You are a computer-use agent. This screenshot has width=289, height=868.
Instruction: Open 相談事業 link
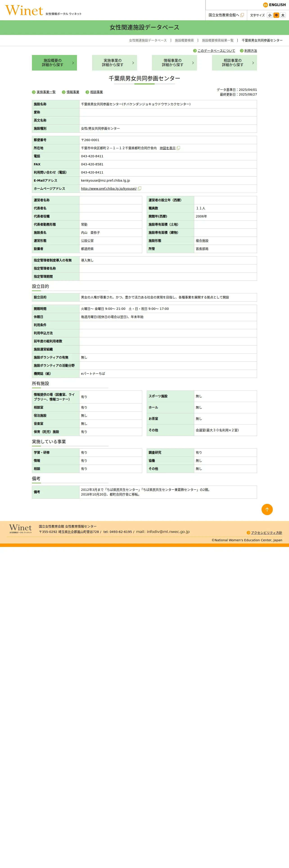[x=97, y=92]
